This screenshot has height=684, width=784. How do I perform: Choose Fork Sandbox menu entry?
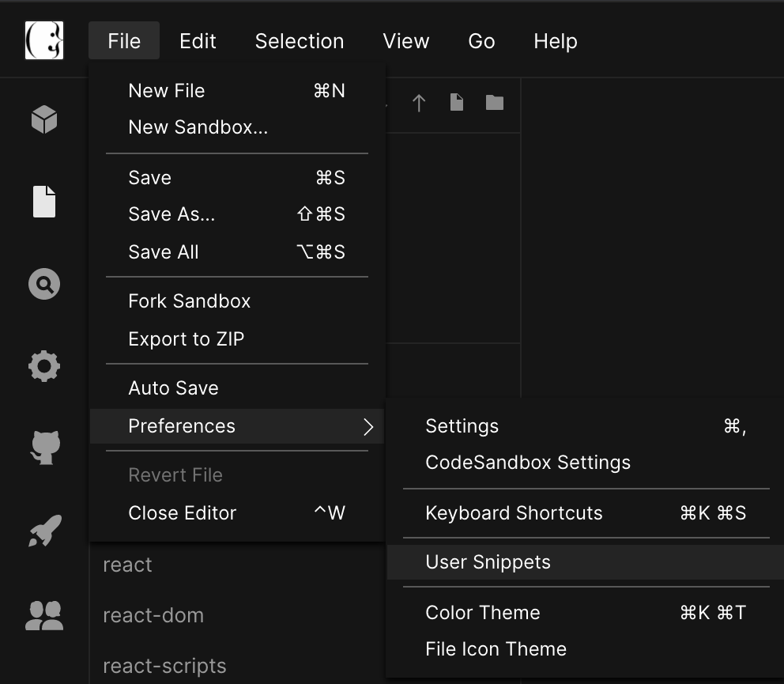237,301
